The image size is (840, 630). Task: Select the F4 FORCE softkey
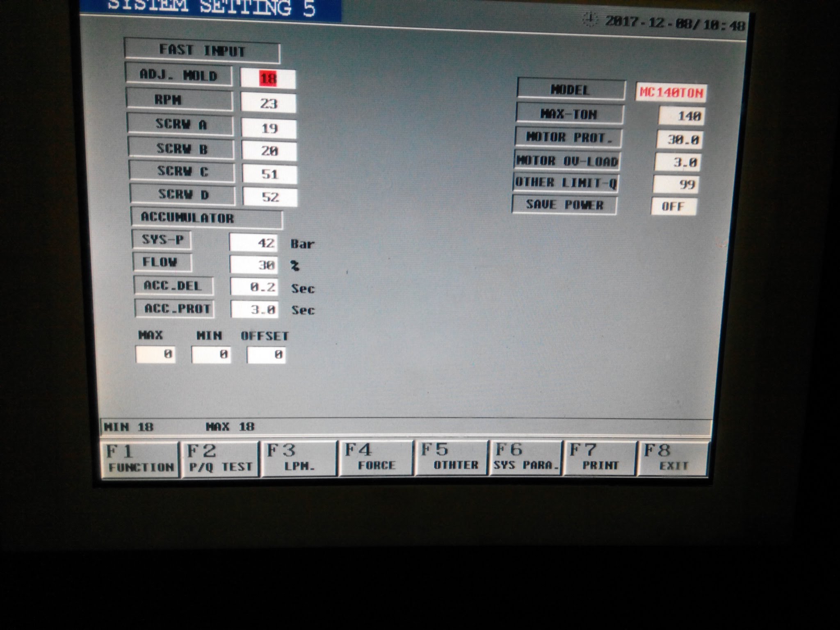(375, 458)
